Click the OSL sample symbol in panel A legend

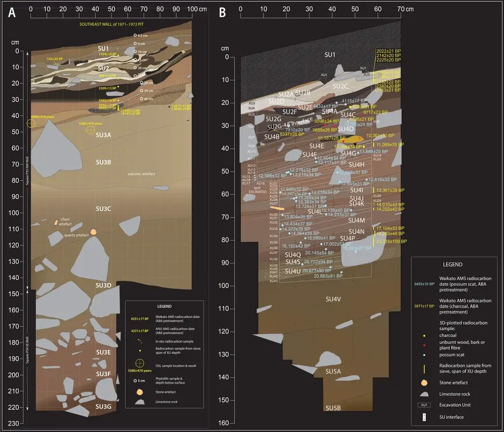(x=140, y=364)
